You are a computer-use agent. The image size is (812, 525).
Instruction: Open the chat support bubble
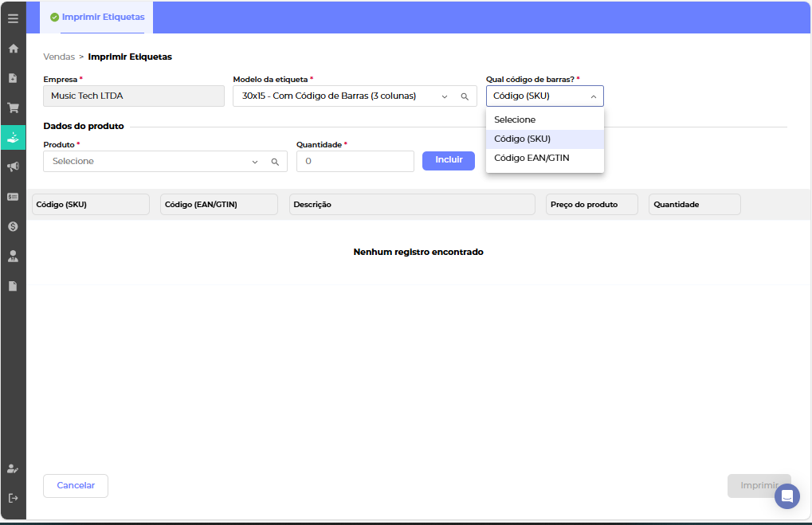pos(787,496)
